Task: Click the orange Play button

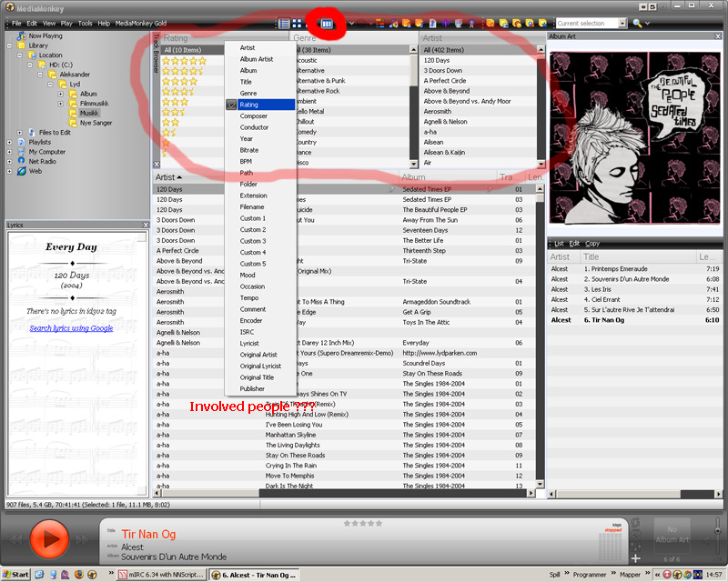Action: click(x=49, y=539)
